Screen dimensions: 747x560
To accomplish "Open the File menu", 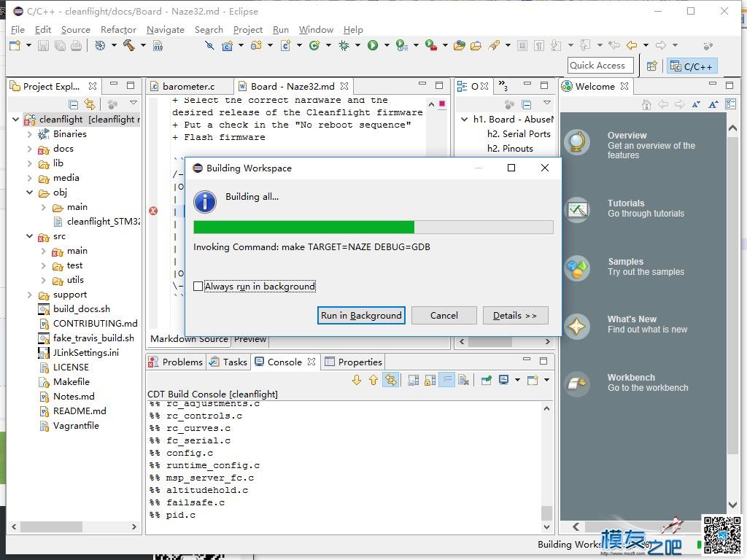I will click(18, 29).
